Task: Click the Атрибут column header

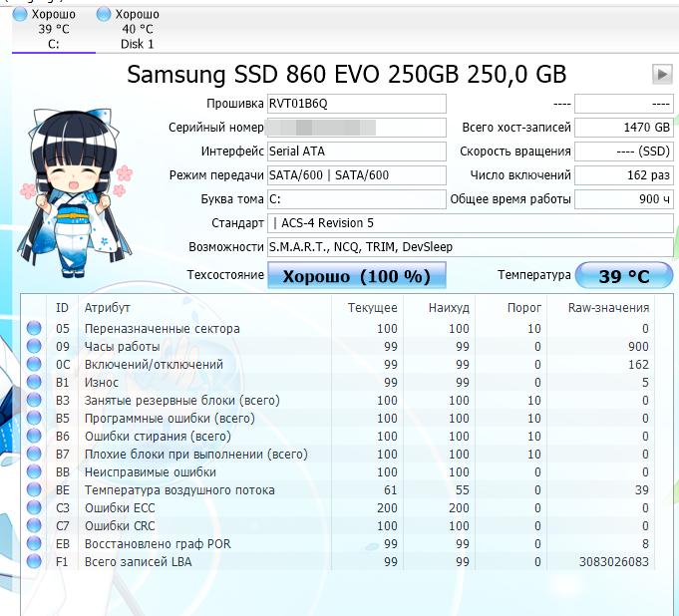Action: (204, 308)
